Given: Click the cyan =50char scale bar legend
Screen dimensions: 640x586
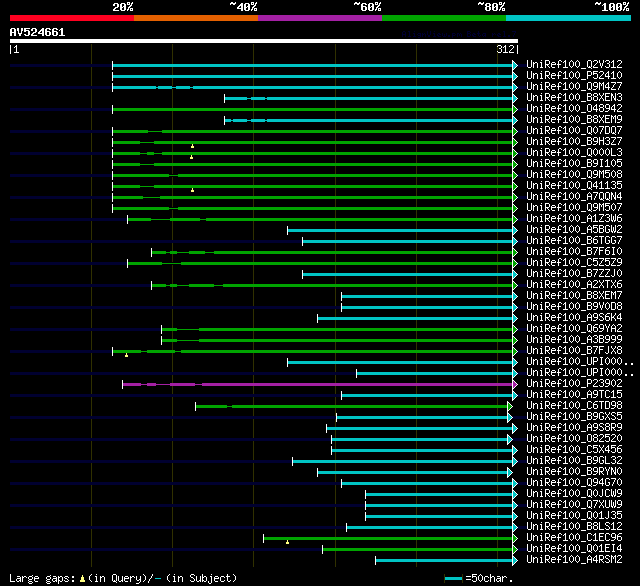Looking at the screenshot, I should pos(453,579).
